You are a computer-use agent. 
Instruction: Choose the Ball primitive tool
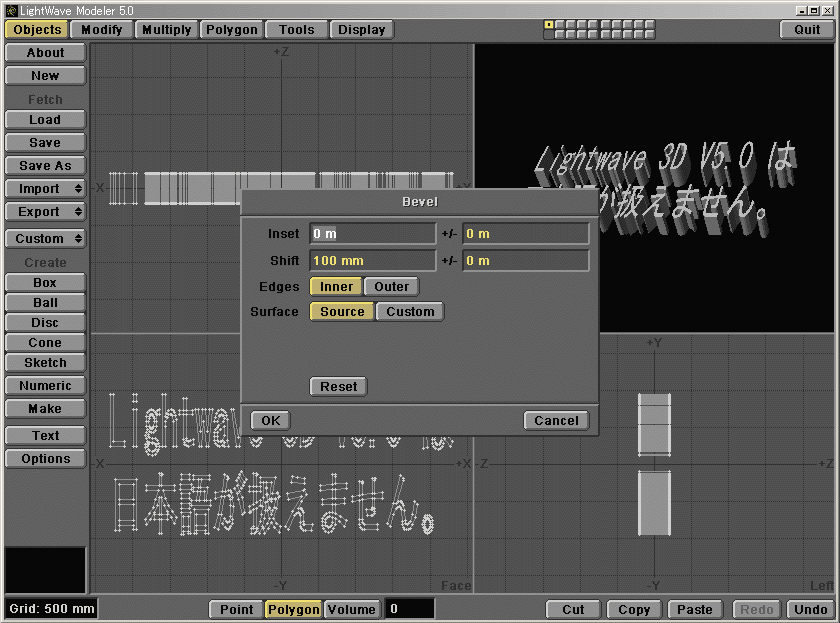[45, 303]
